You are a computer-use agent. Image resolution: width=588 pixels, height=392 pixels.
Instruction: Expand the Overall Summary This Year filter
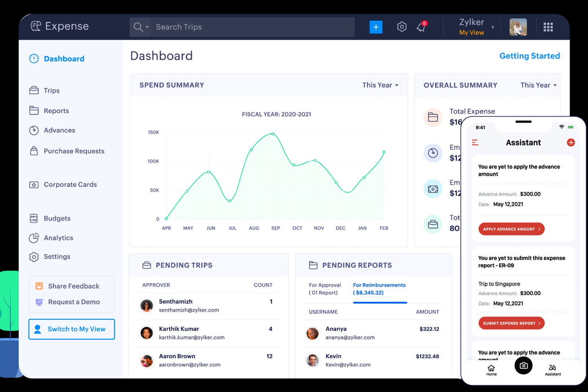[x=538, y=85]
